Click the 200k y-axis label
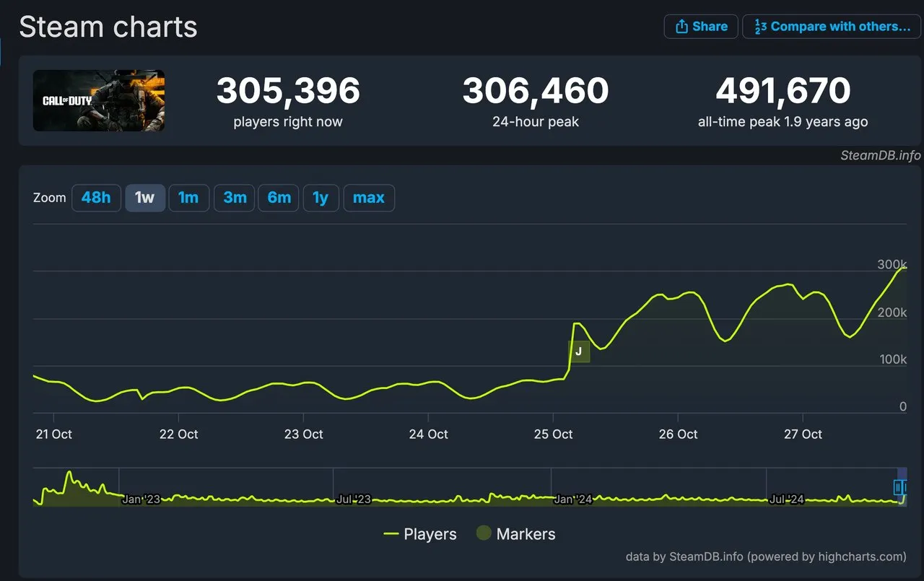Screen dimensions: 924x581 tap(892, 313)
